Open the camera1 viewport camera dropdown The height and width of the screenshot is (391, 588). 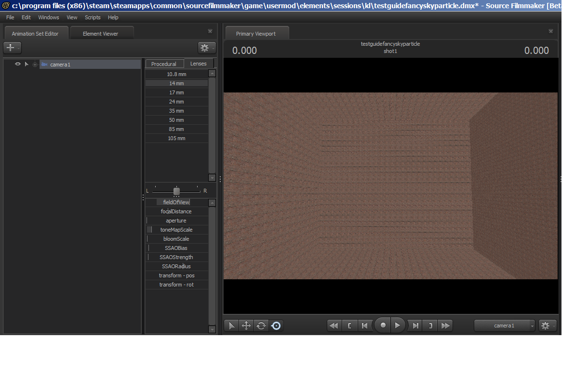(x=505, y=326)
